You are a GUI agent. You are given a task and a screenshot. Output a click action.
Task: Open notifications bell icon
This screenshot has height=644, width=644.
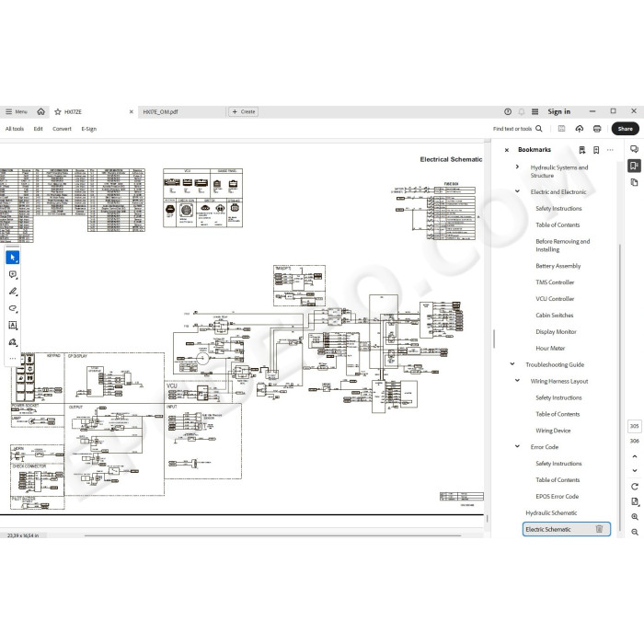pyautogui.click(x=522, y=111)
